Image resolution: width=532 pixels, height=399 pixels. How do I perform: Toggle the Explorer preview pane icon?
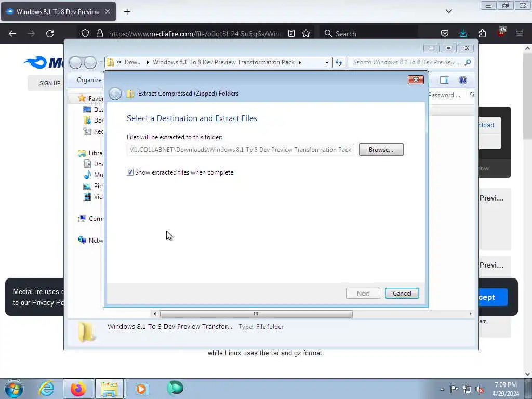point(444,80)
